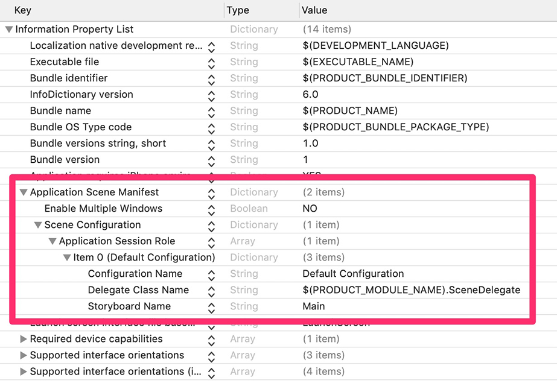Select the 6.0 InfoDictionary version value
Viewport: 557px width, 392px height.
tap(310, 95)
